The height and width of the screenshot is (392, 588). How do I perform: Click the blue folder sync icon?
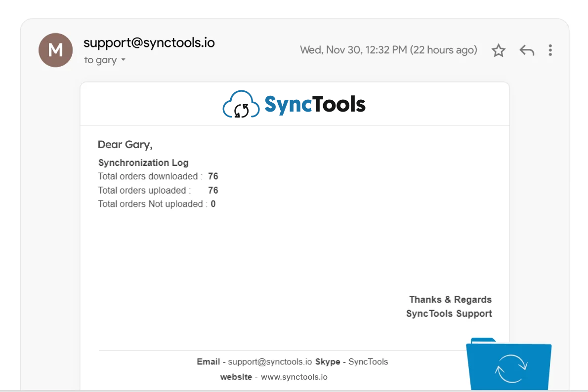coord(509,365)
